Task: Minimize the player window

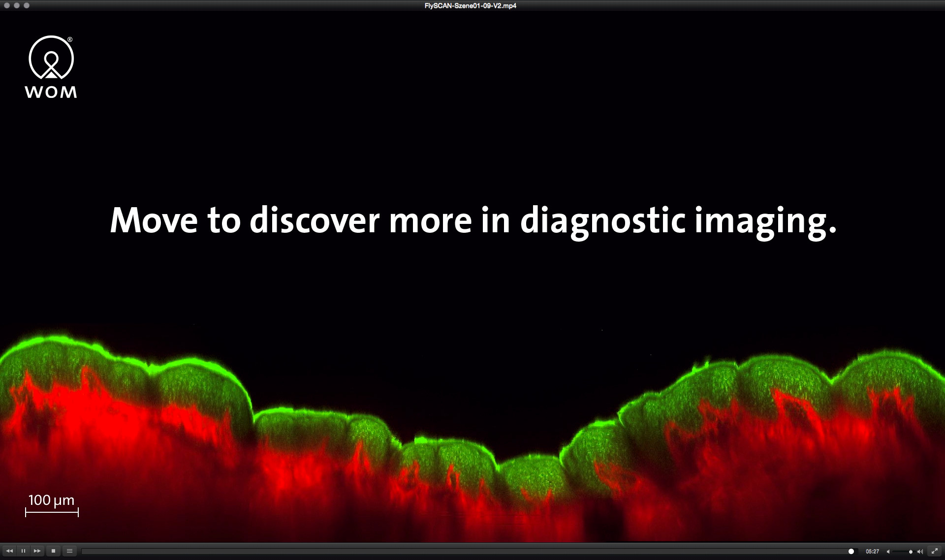Action: click(x=17, y=5)
